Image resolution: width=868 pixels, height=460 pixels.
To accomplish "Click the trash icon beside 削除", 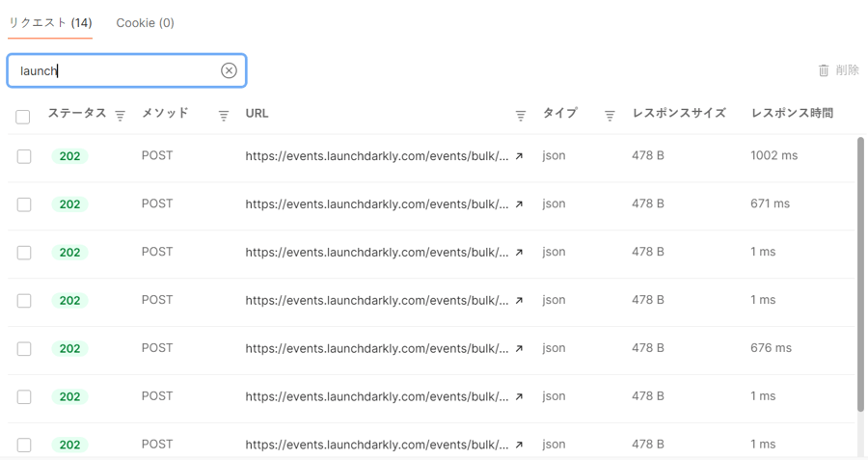I will point(824,70).
